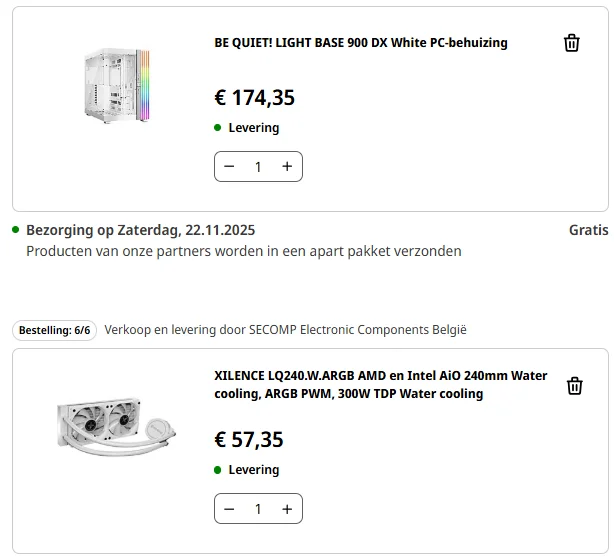Image resolution: width=614 pixels, height=557 pixels.
Task: Click the Gratis shipping cost label
Action: (588, 230)
